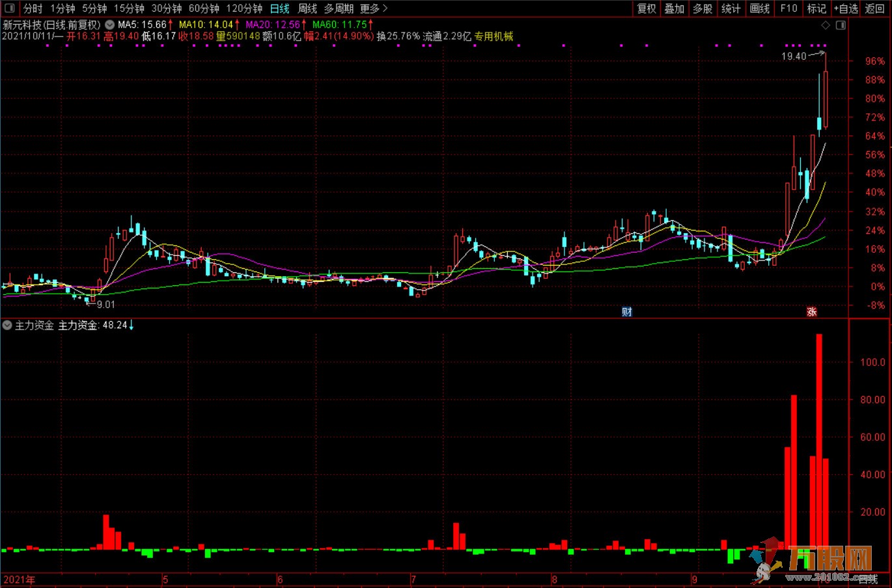Image resolution: width=892 pixels, height=588 pixels.
Task: Toggle the right side panel icon
Action: (841, 25)
